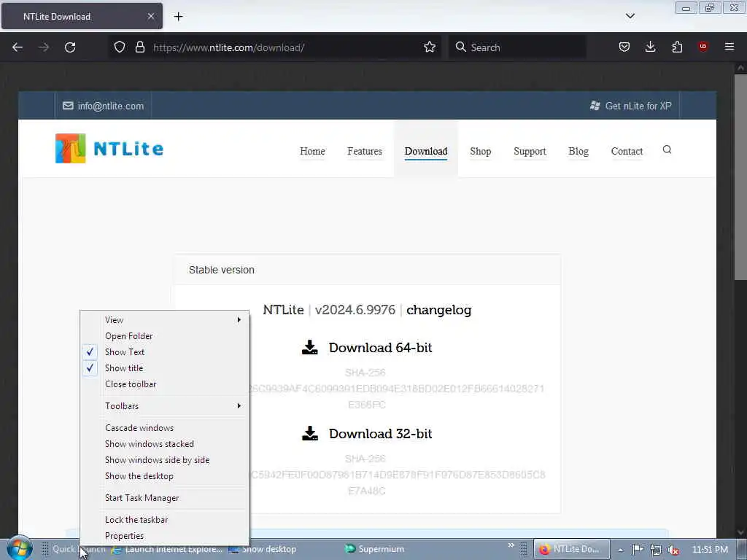Screen dimensions: 747x560
Task: Click the Firefox Search box
Action: (517, 47)
